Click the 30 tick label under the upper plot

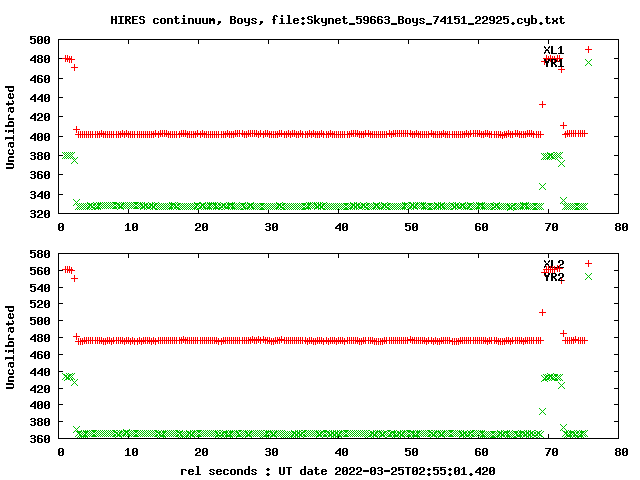[271, 227]
